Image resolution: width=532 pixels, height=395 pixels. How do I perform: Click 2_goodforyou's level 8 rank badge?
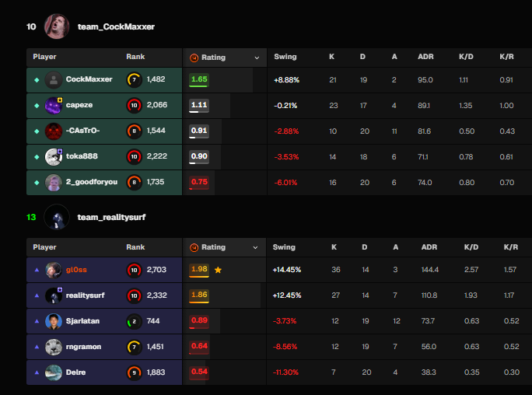[134, 183]
